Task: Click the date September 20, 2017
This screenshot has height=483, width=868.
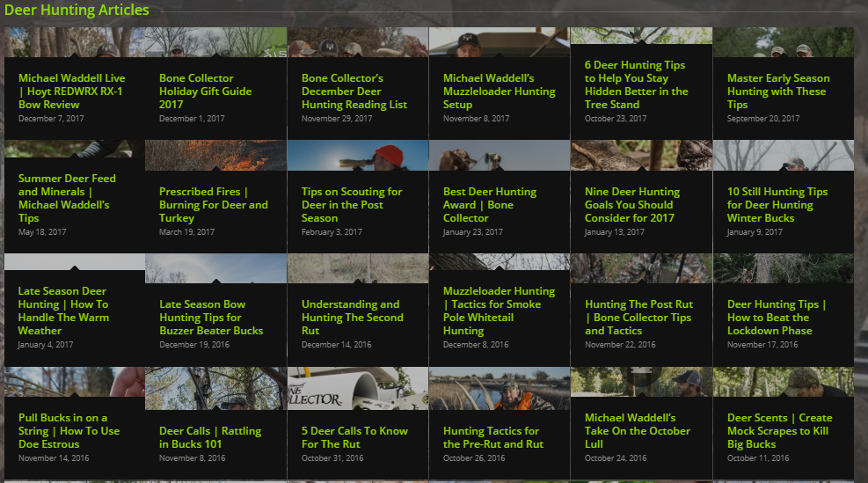Action: pos(763,119)
